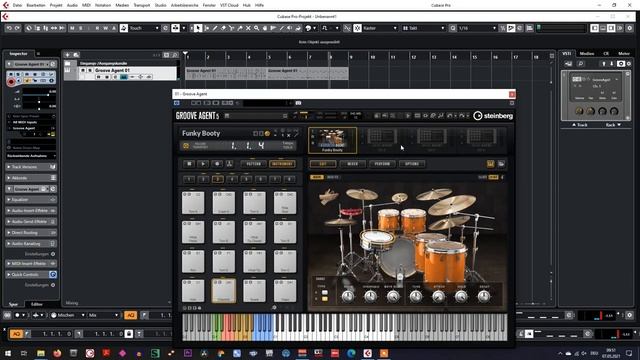Select the Split scissors tool
The width and height of the screenshot is (640, 360).
click(x=231, y=28)
